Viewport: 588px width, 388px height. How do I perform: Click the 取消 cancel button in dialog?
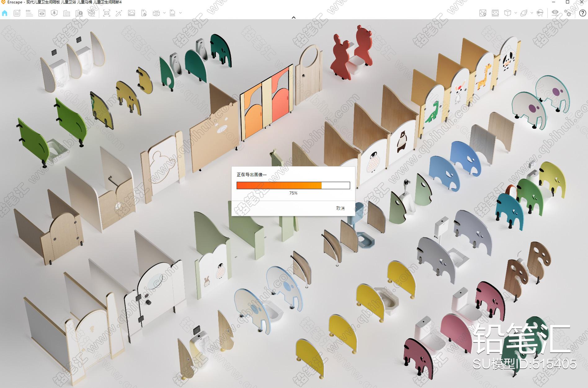coord(341,208)
